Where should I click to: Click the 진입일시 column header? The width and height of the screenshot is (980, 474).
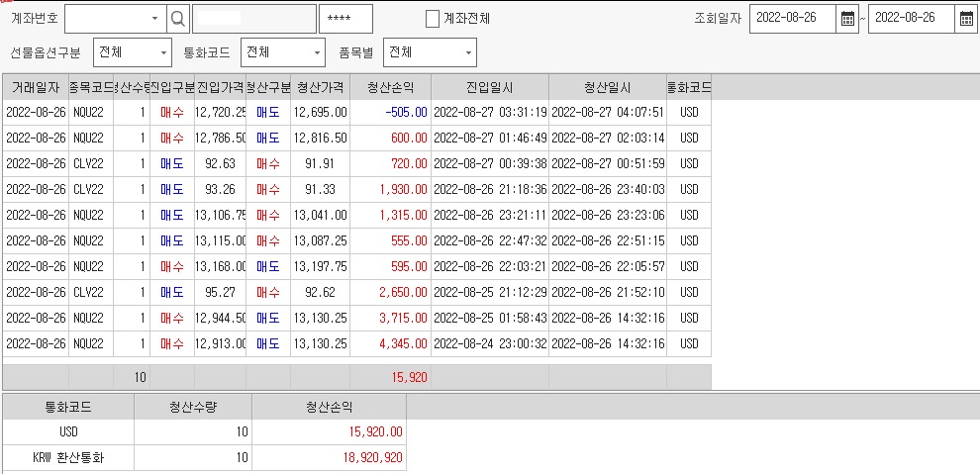[489, 87]
